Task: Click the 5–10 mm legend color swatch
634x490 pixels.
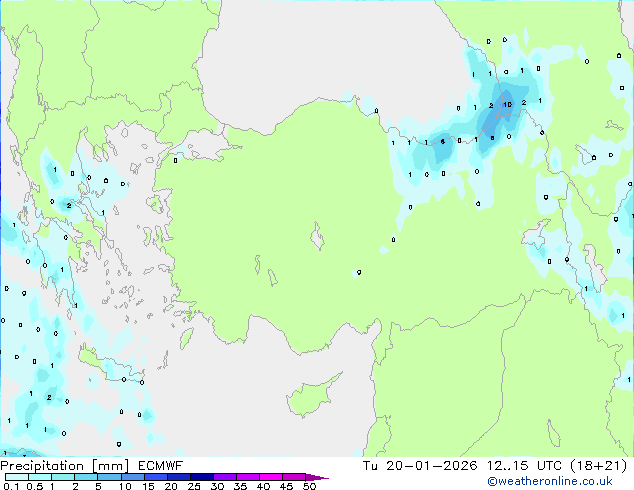Action: (109, 477)
